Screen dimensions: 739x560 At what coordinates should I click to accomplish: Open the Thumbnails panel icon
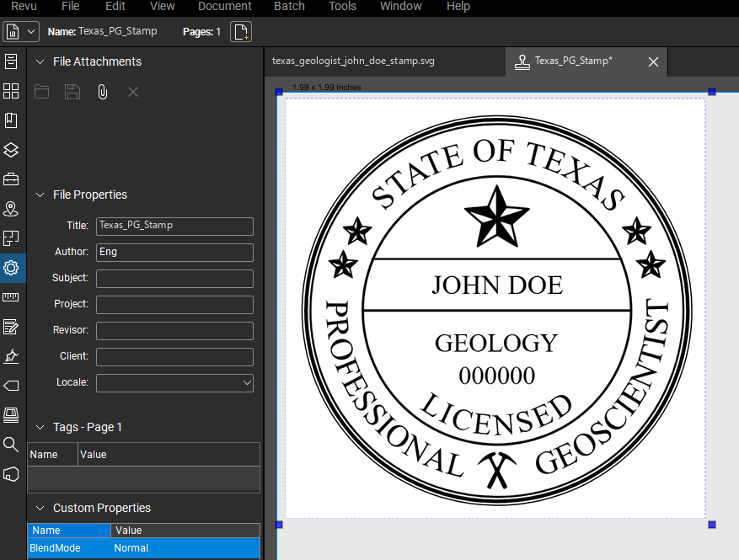(11, 91)
